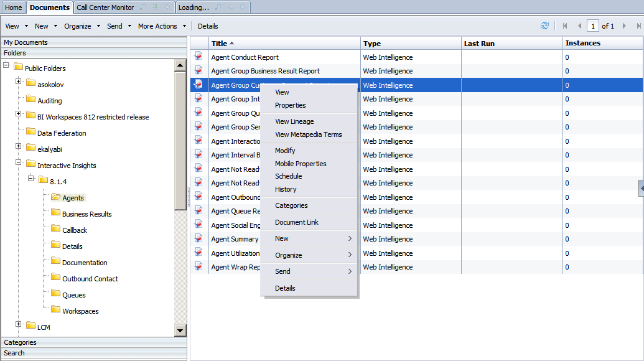Select View Lineage in context menu
The width and height of the screenshot is (644, 361).
coord(294,121)
